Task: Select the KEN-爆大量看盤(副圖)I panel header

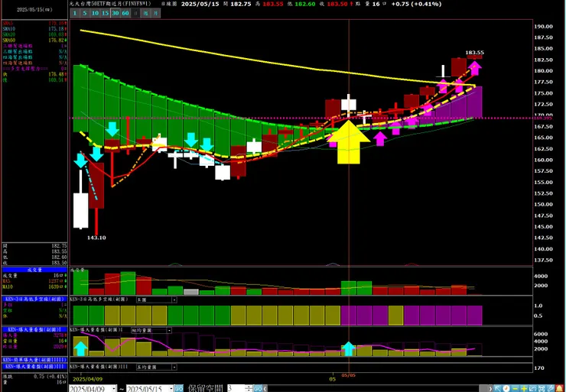Action: coord(34,329)
